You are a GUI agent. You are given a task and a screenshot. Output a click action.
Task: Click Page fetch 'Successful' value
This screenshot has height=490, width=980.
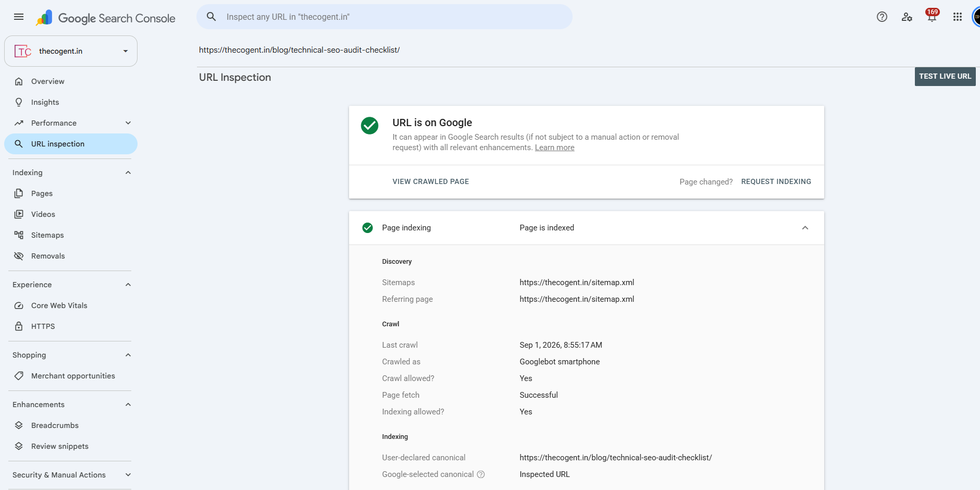[x=539, y=395]
